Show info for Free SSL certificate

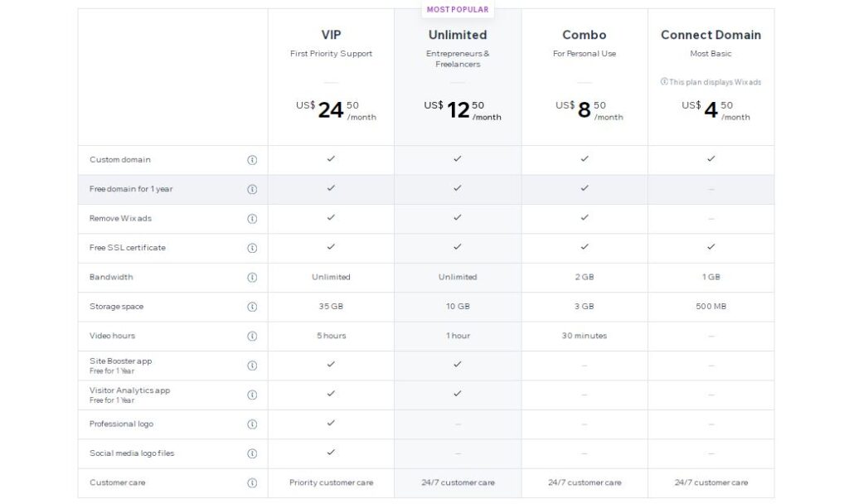(252, 248)
